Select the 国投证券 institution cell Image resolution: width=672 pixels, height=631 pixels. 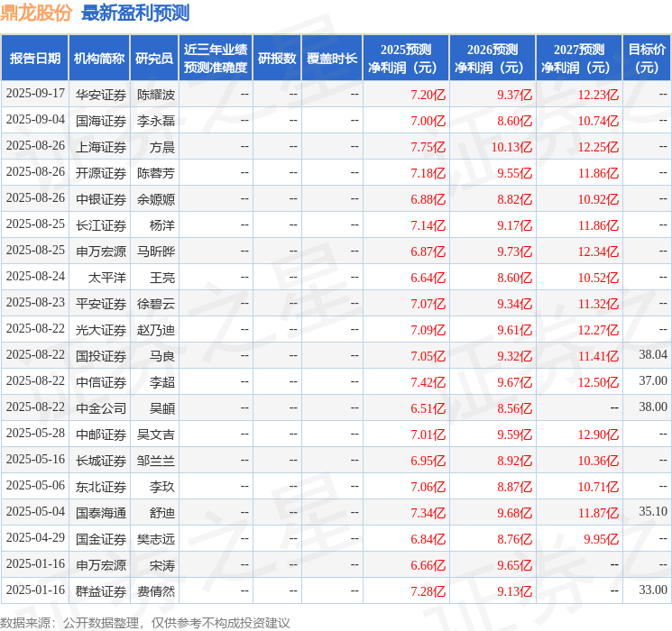[x=101, y=356]
